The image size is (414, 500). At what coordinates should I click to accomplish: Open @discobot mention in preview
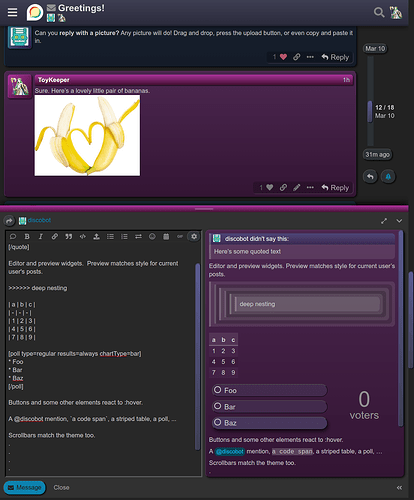pyautogui.click(x=230, y=451)
